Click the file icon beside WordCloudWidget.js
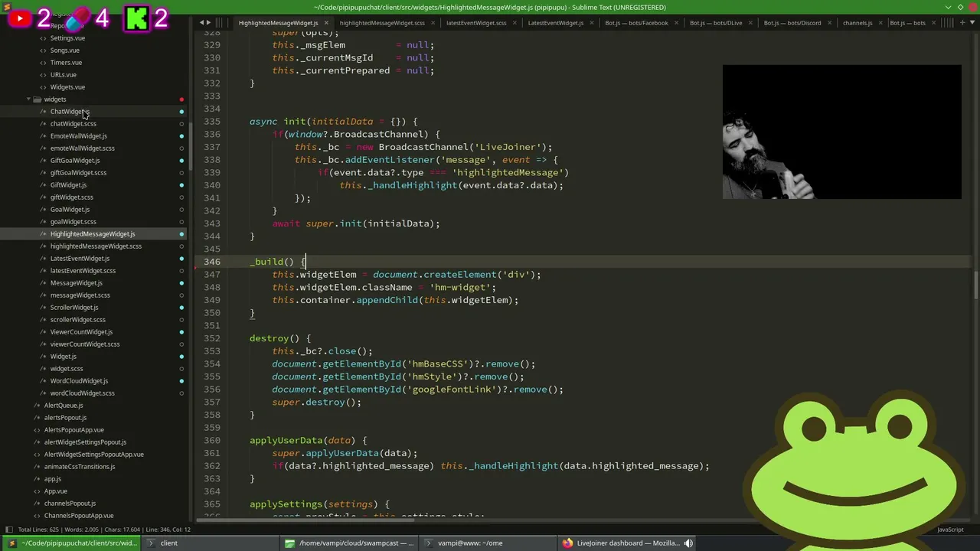980x551 pixels. click(x=44, y=381)
